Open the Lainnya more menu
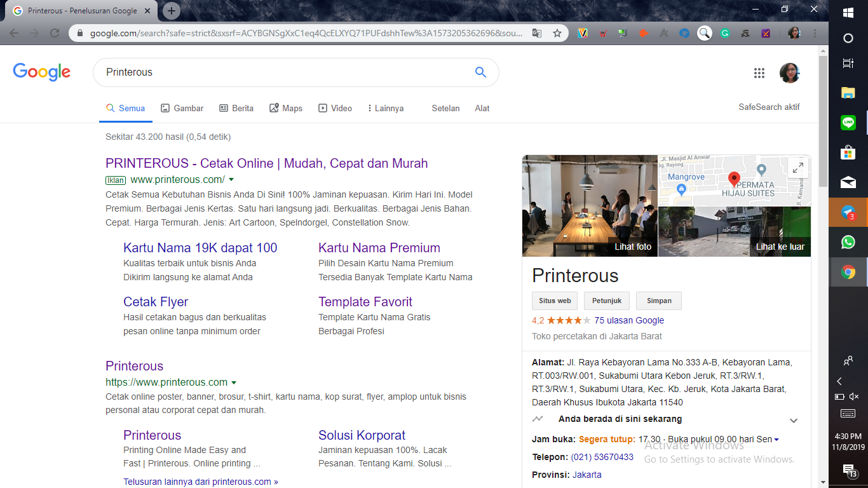Viewport: 868px width, 488px height. 386,108
